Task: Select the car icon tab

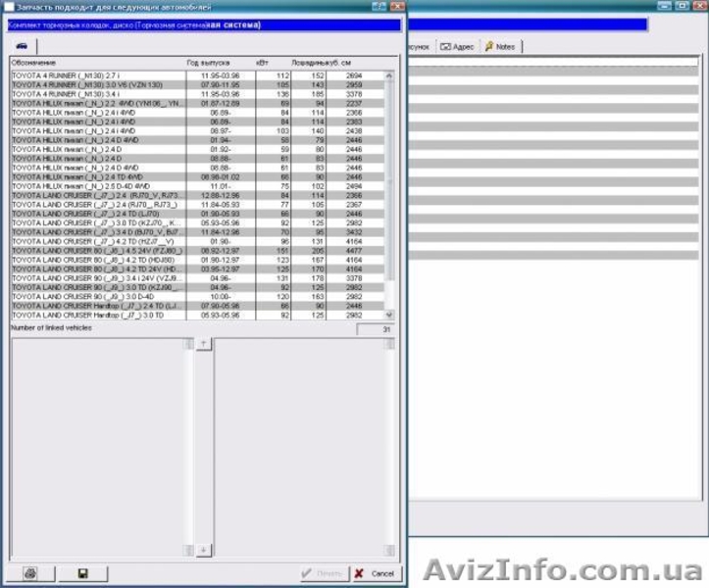Action: [x=21, y=46]
